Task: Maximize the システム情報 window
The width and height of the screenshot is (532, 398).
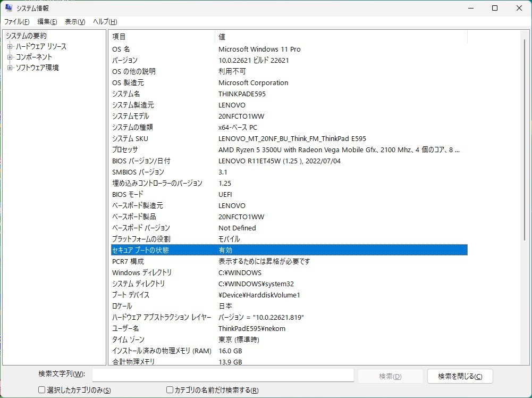Action: (x=495, y=8)
